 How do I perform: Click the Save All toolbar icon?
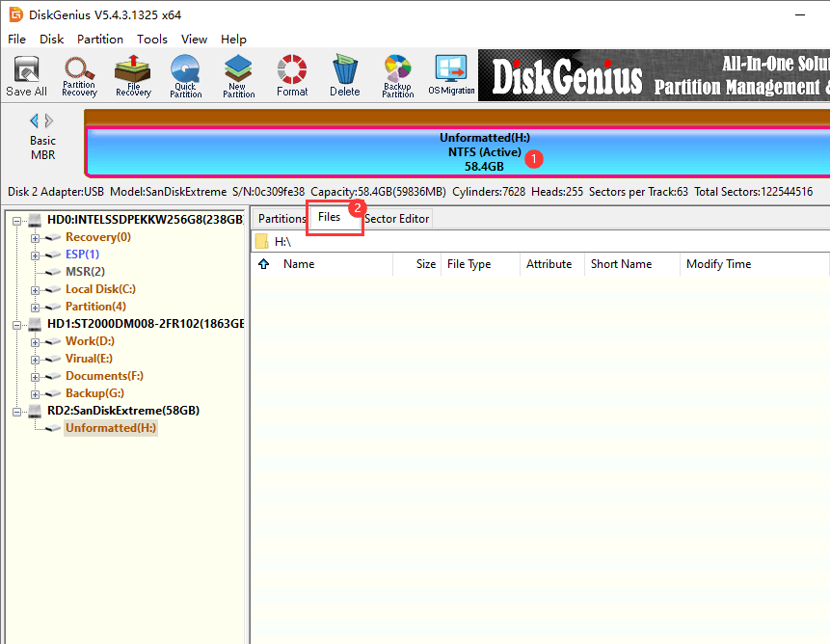coord(26,75)
